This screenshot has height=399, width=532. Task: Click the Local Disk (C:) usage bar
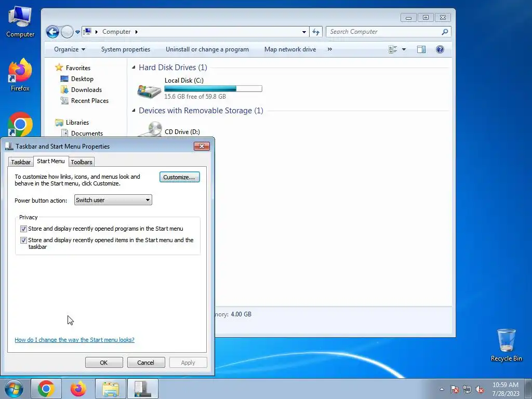click(213, 88)
